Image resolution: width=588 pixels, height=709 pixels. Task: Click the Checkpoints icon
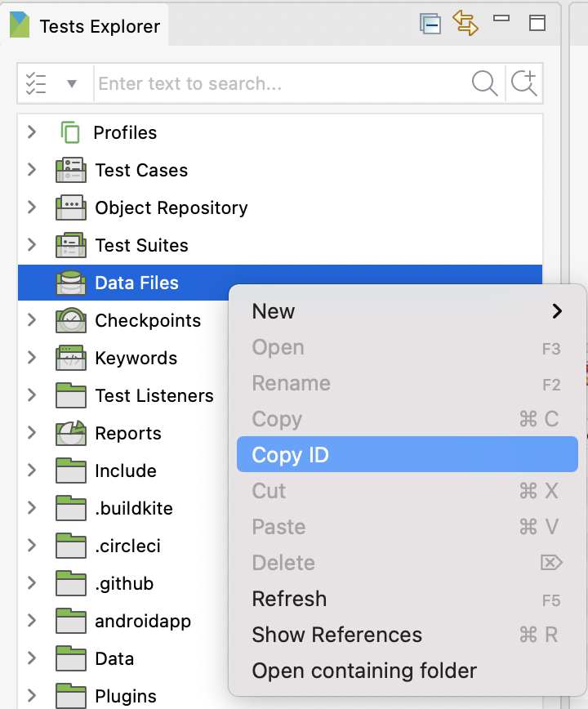click(x=71, y=320)
